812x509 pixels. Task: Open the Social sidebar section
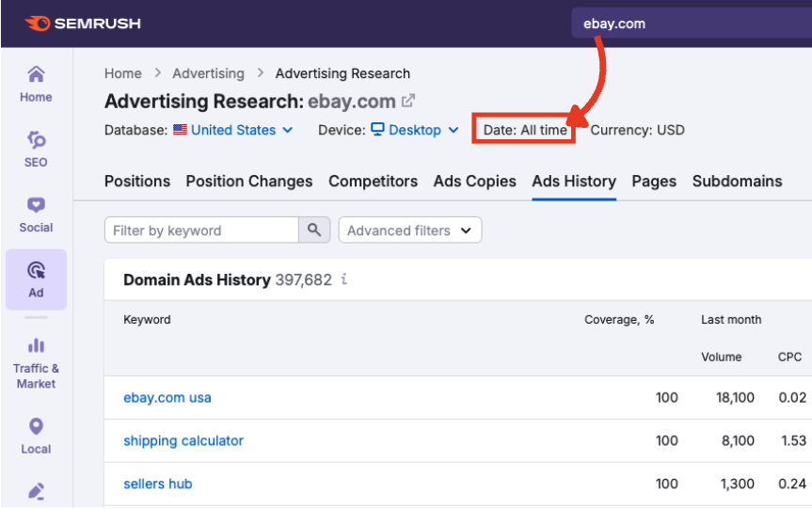tap(36, 214)
